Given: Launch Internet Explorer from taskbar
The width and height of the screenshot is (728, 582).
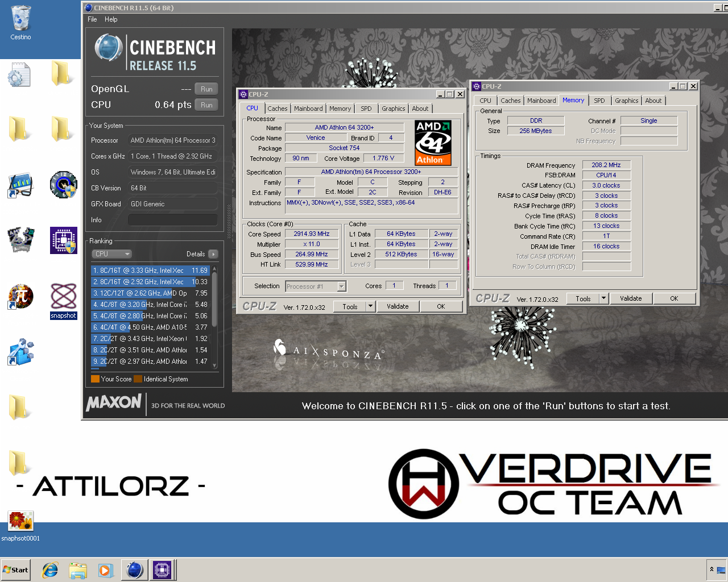Looking at the screenshot, I should pyautogui.click(x=50, y=570).
